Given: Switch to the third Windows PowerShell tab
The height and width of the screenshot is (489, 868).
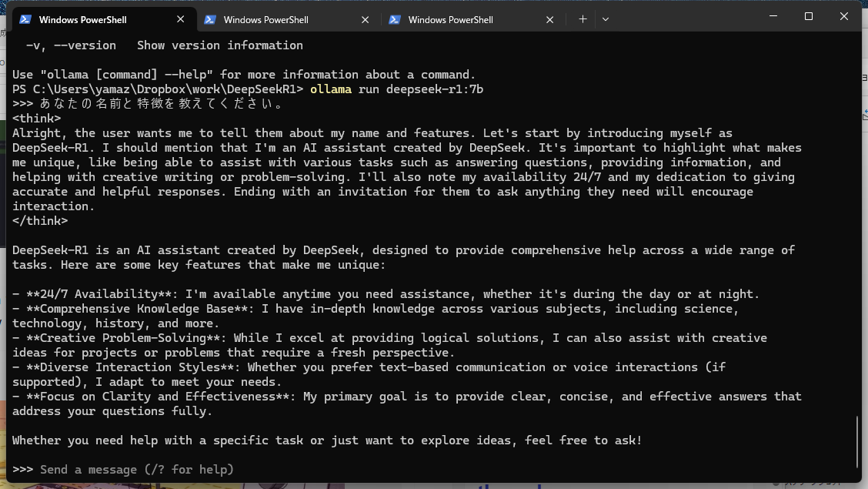Looking at the screenshot, I should coord(472,19).
